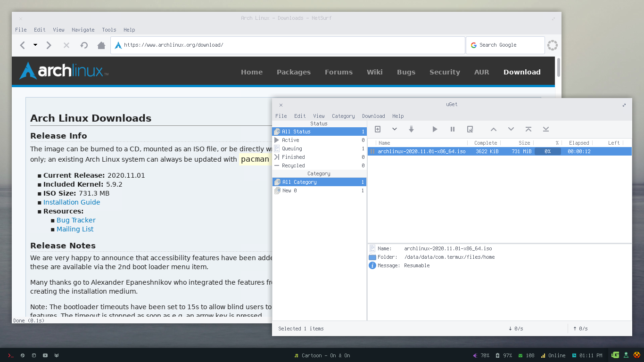The width and height of the screenshot is (644, 362).
Task: Move download to bottom in uGet toolbar
Action: pyautogui.click(x=546, y=129)
